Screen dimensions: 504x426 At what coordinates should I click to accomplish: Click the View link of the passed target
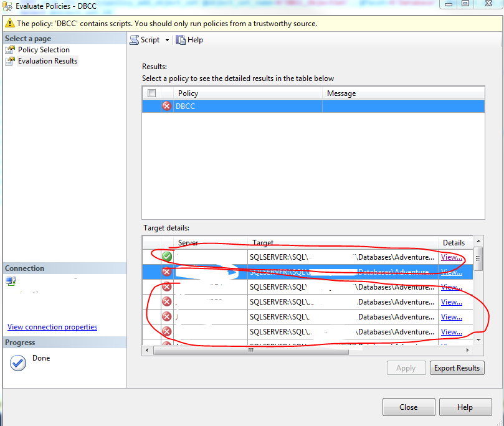pyautogui.click(x=451, y=257)
